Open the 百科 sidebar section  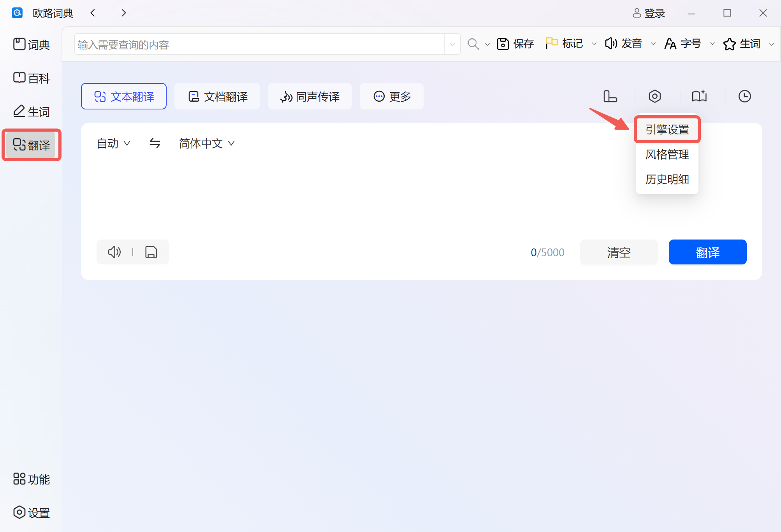(31, 78)
